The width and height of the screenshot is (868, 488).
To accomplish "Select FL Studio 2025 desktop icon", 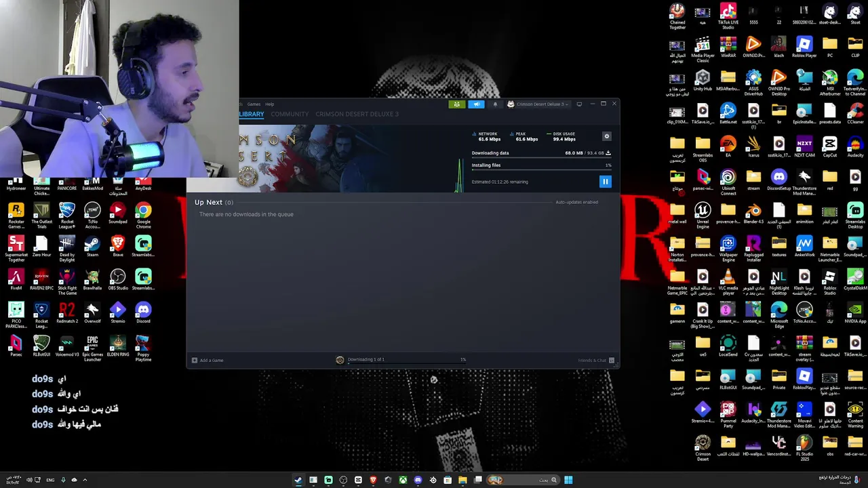I will tap(804, 447).
